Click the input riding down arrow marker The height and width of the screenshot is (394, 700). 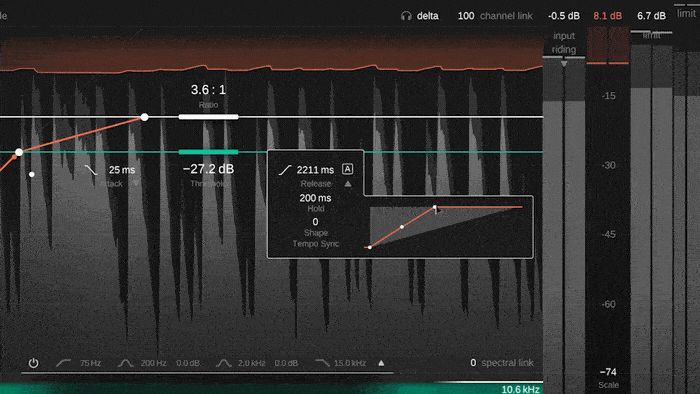tap(564, 64)
